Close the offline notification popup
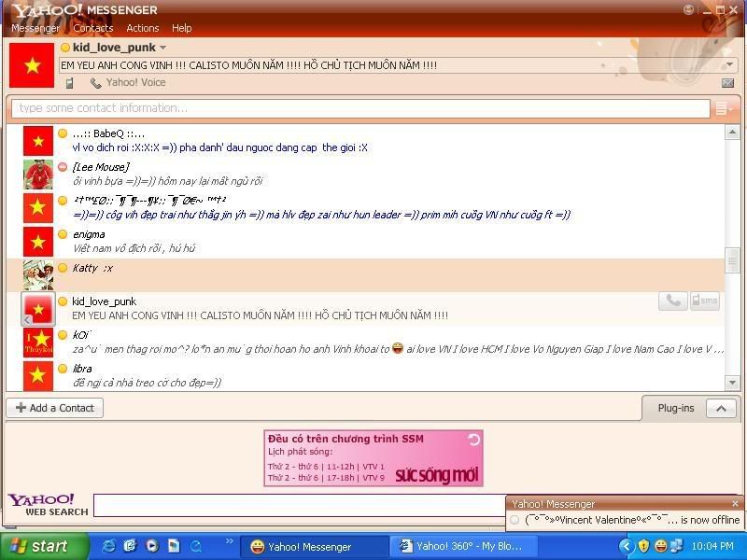Screen dimensions: 747x560 736,504
